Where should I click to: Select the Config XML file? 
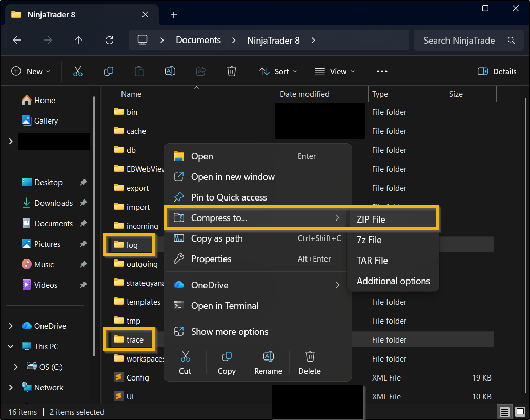tap(131, 377)
